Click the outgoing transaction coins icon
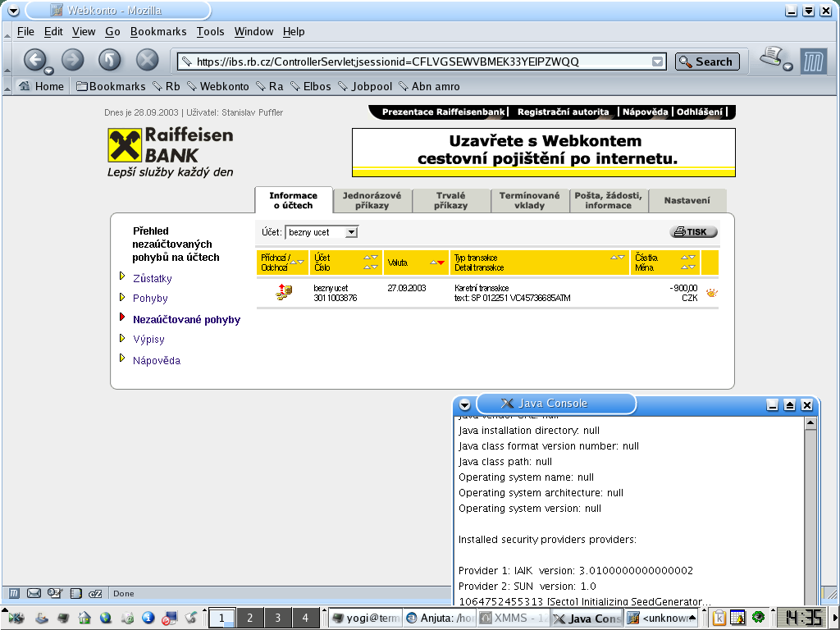 click(x=284, y=292)
